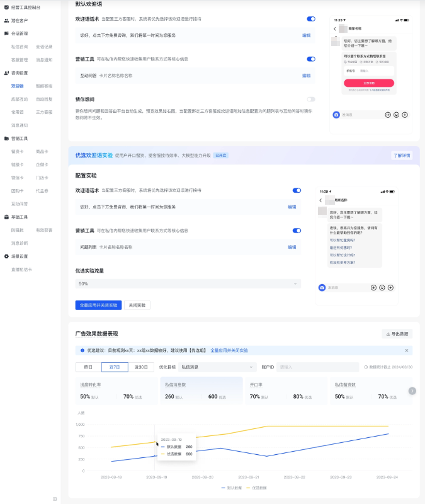Viewport: 425px width, 504px height.
Task: Select the 浅度转化率 metric card
Action: (116, 391)
